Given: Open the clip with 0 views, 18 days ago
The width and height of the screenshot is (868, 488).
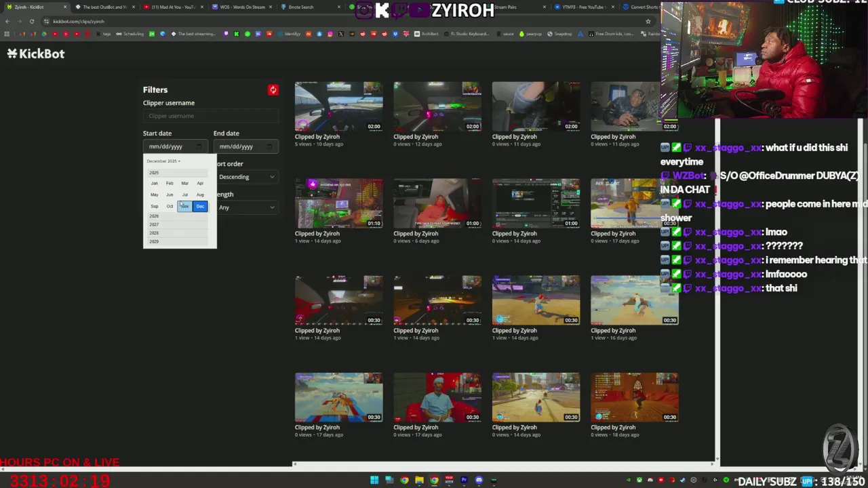Looking at the screenshot, I should tap(634, 397).
